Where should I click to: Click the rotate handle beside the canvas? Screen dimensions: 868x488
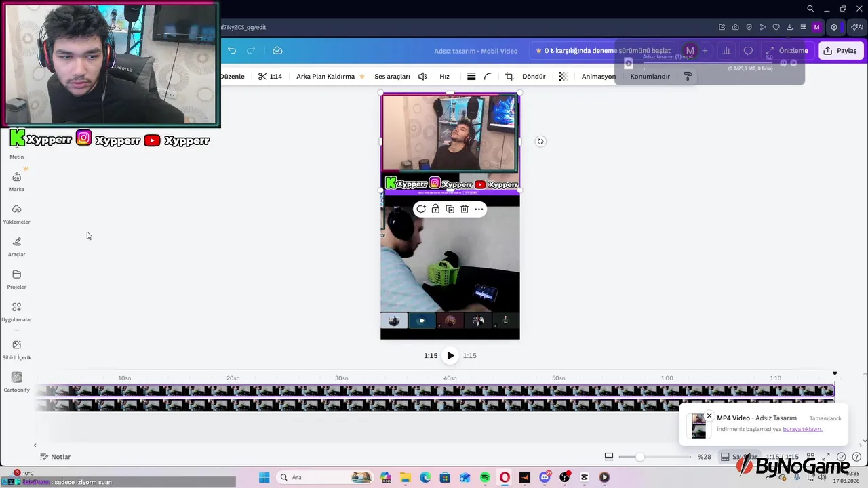tap(540, 142)
